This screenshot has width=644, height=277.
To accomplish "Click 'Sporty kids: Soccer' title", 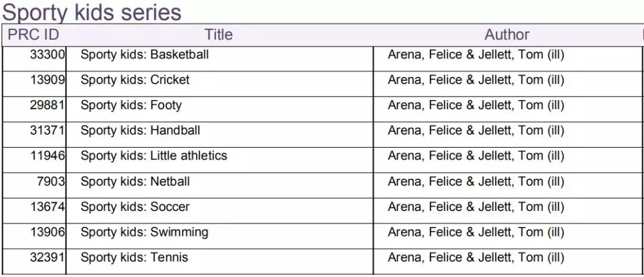I will [135, 207].
